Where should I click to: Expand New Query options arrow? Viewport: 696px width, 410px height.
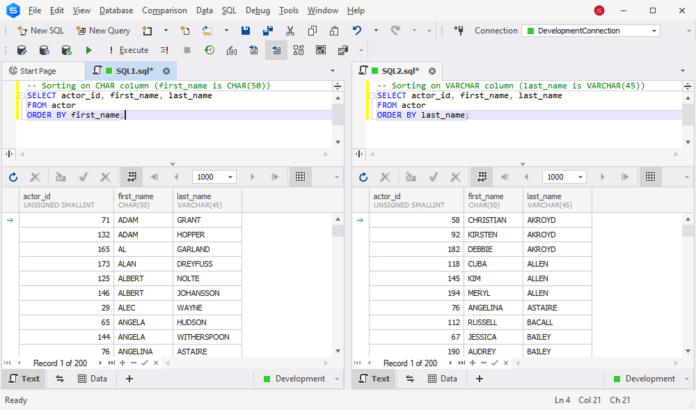click(x=166, y=31)
